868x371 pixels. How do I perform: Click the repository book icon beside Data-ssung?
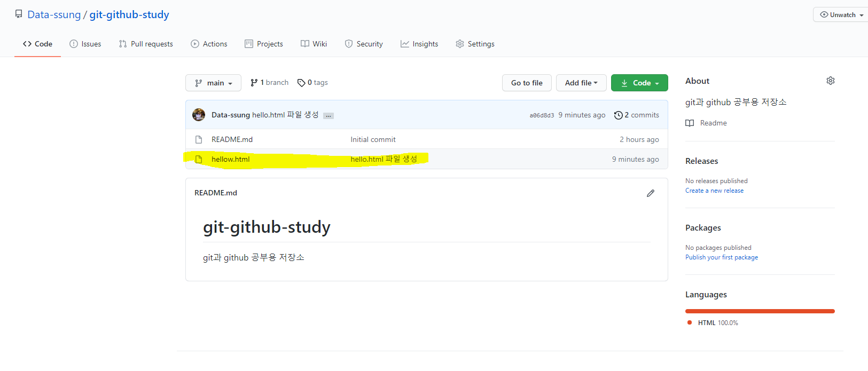click(x=19, y=14)
